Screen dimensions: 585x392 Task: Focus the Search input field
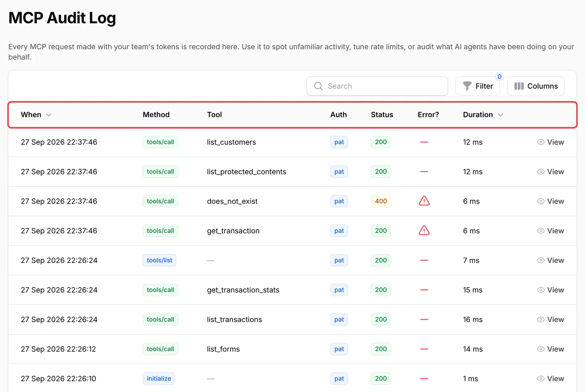(377, 86)
